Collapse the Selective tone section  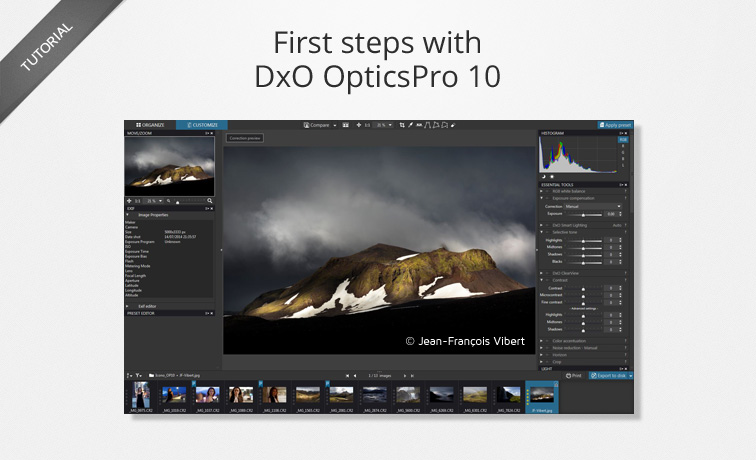541,232
